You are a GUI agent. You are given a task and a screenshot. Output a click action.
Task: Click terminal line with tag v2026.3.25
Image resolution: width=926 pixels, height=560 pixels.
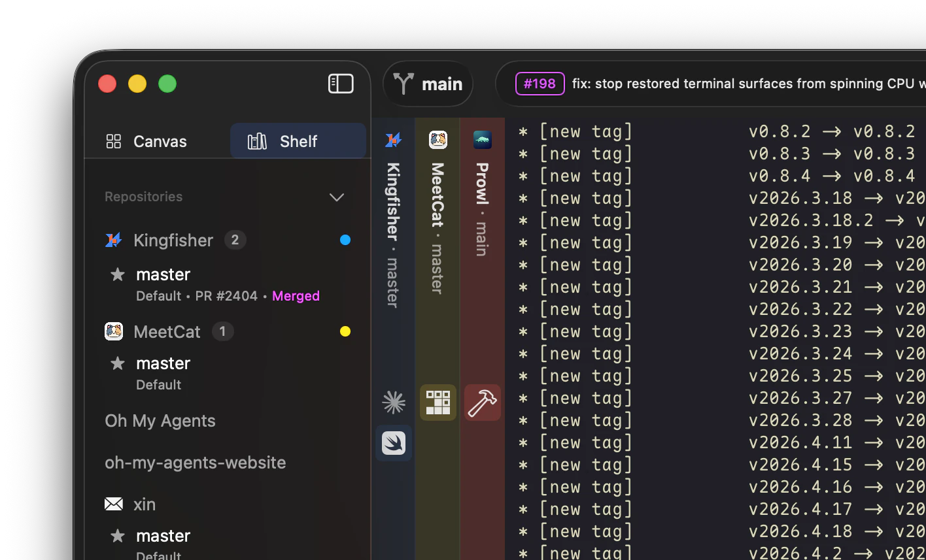[x=721, y=376]
